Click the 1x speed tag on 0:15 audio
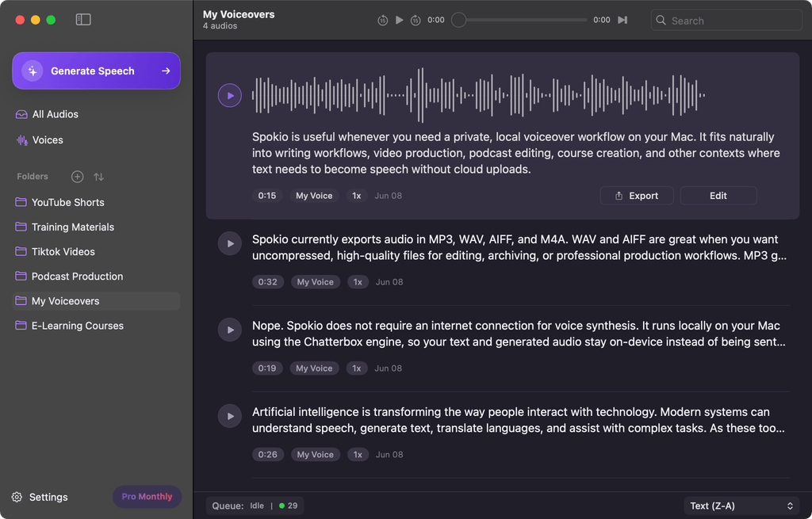Viewport: 812px width, 519px height. pos(357,196)
